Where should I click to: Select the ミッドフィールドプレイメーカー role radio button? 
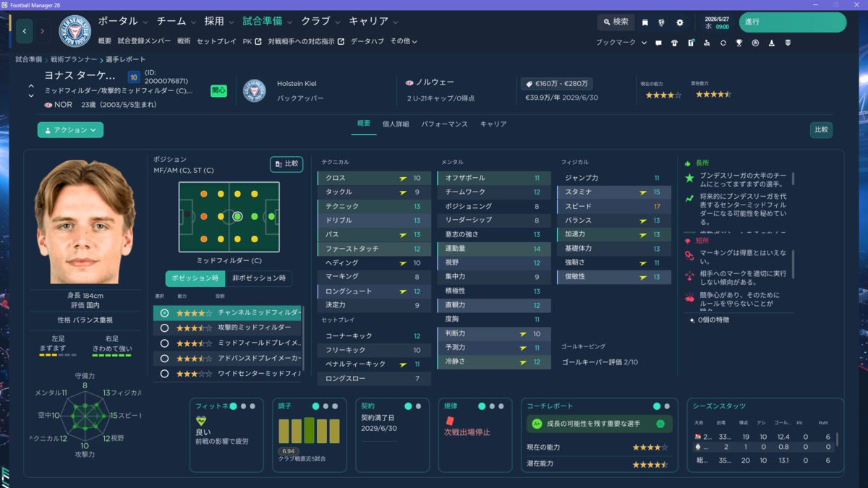pyautogui.click(x=164, y=343)
